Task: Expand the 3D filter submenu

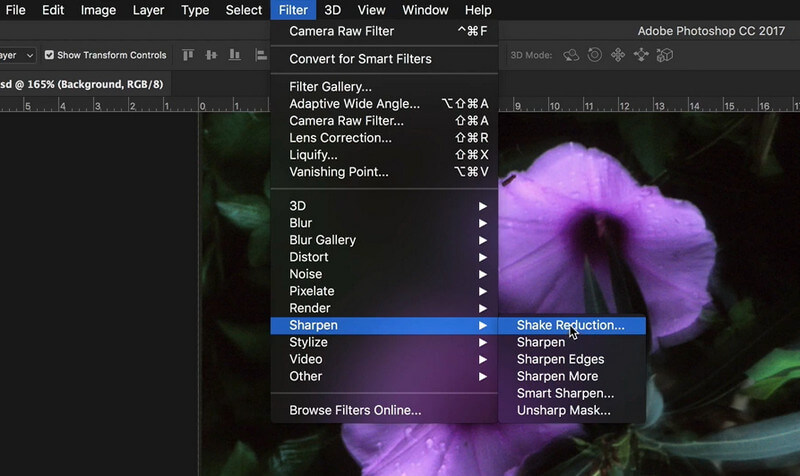Action: pos(384,206)
